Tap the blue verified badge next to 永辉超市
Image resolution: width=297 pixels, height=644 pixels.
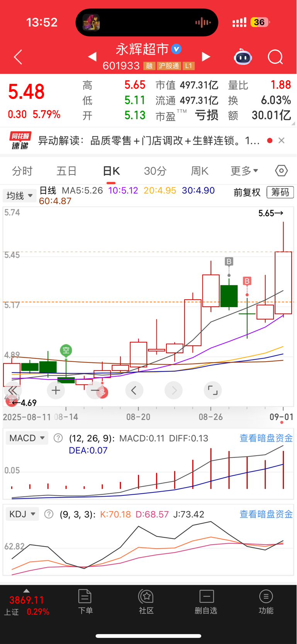[x=177, y=49]
